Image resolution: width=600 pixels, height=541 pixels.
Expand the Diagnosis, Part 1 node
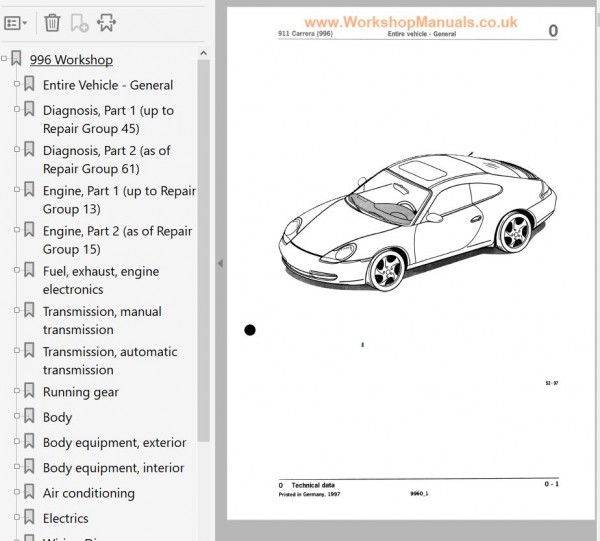pos(17,109)
